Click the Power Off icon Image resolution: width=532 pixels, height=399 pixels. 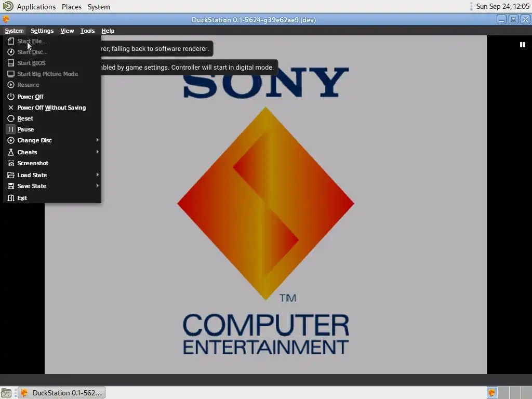click(x=11, y=96)
